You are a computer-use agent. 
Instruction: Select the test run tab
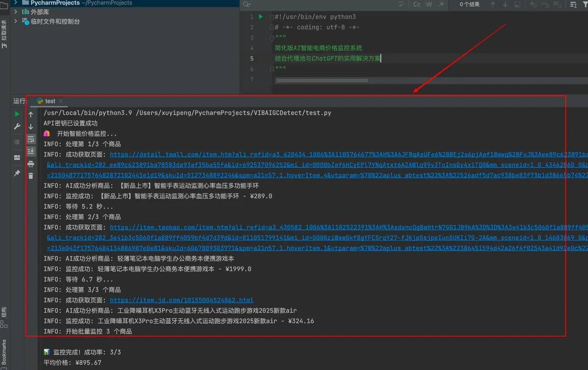point(50,101)
